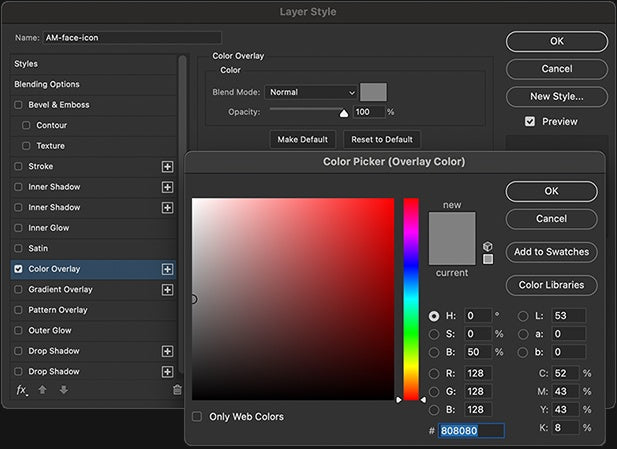Open Color Libraries

(x=551, y=285)
